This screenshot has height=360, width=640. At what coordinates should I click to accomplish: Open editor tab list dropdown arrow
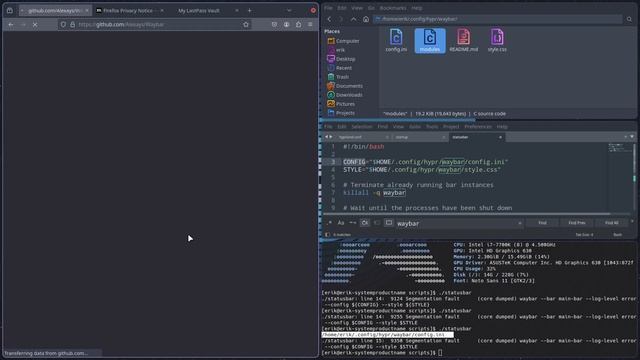coord(632,137)
